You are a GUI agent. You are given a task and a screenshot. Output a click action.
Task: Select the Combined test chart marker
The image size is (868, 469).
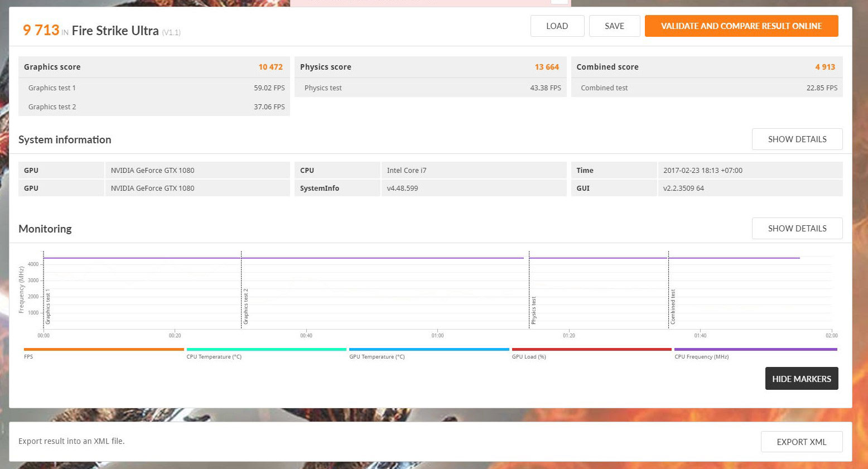(x=673, y=307)
